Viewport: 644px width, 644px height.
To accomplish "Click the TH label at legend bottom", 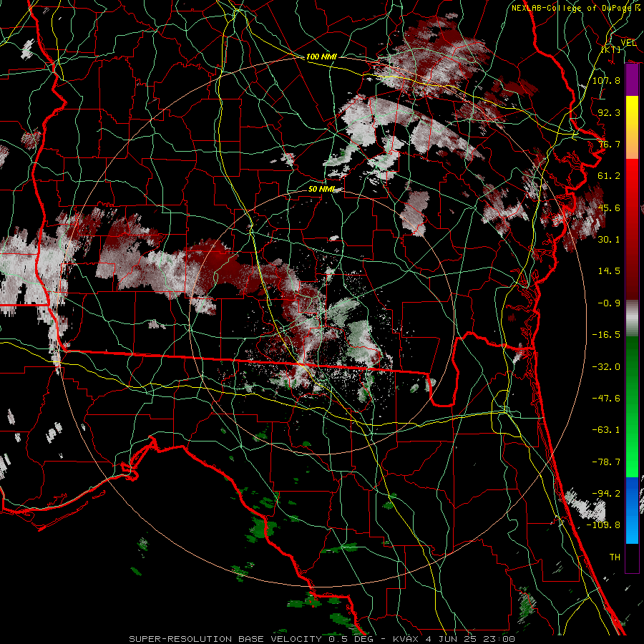I will 615,557.
